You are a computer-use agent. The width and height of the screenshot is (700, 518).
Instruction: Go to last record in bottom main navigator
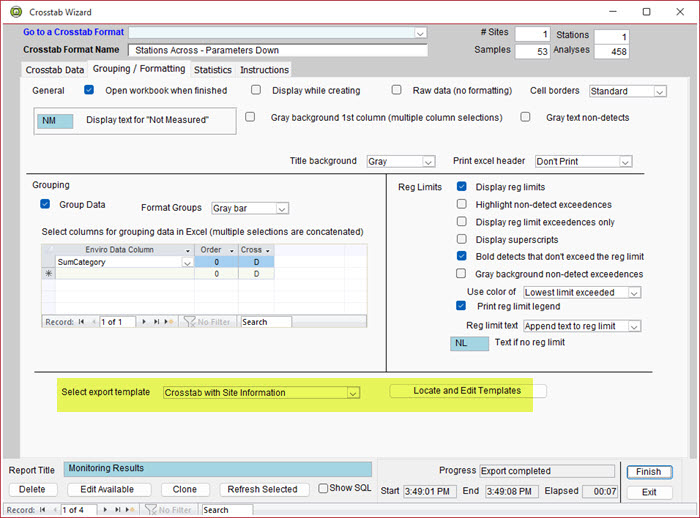tap(117, 510)
